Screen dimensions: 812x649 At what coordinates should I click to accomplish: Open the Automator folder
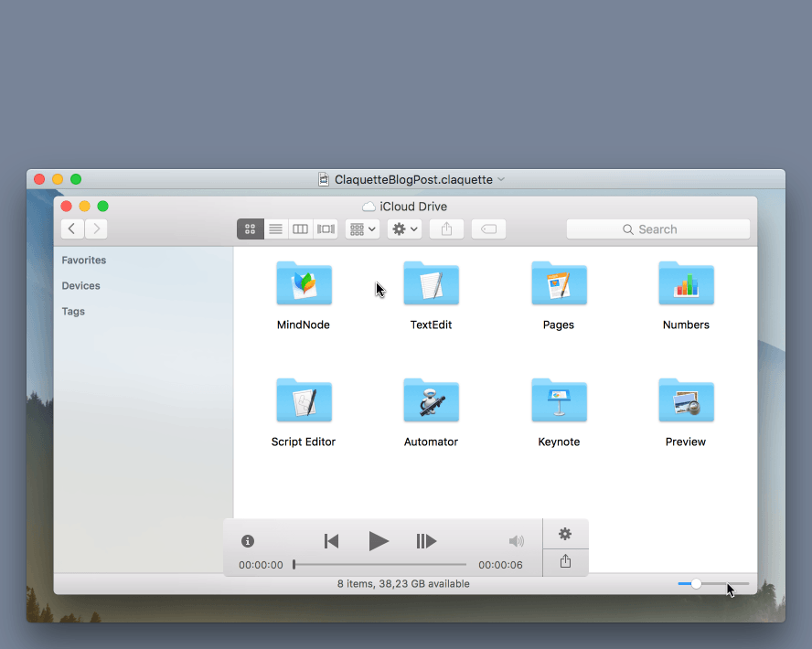(x=431, y=400)
